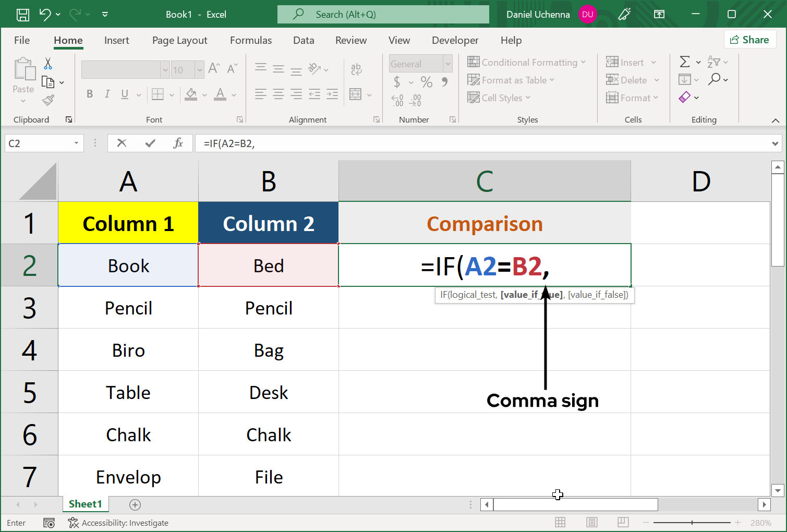Toggle Underline on selected cell

coord(124,94)
